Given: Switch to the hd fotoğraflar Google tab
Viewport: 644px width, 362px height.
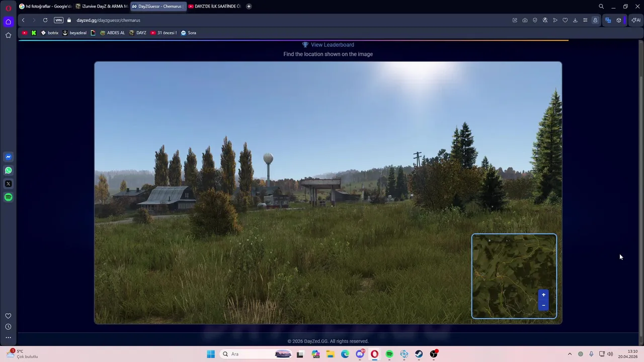Looking at the screenshot, I should point(46,6).
